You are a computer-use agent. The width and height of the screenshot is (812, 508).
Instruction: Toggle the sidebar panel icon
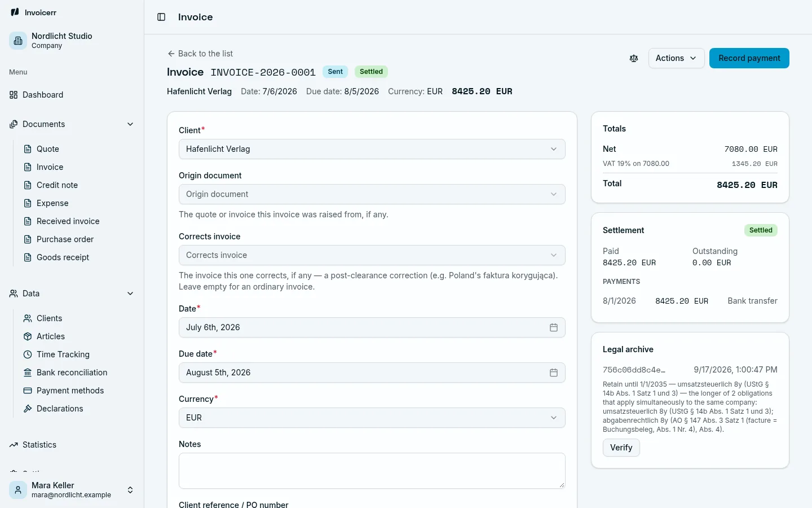[x=161, y=17]
